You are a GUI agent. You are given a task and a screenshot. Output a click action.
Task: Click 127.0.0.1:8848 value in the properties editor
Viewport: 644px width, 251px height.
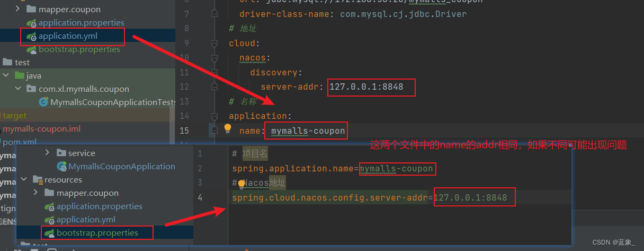point(470,198)
